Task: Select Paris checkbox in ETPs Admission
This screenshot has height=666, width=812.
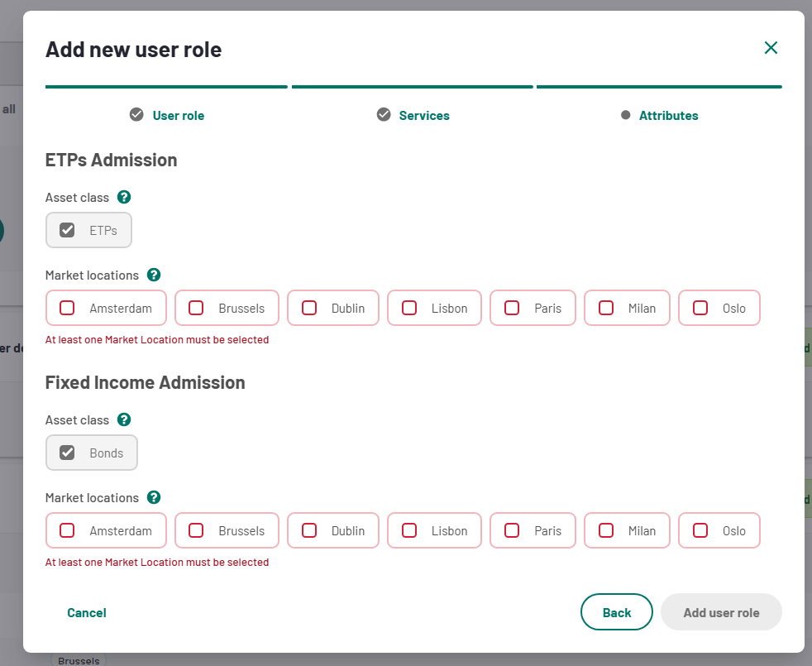Action: point(512,308)
